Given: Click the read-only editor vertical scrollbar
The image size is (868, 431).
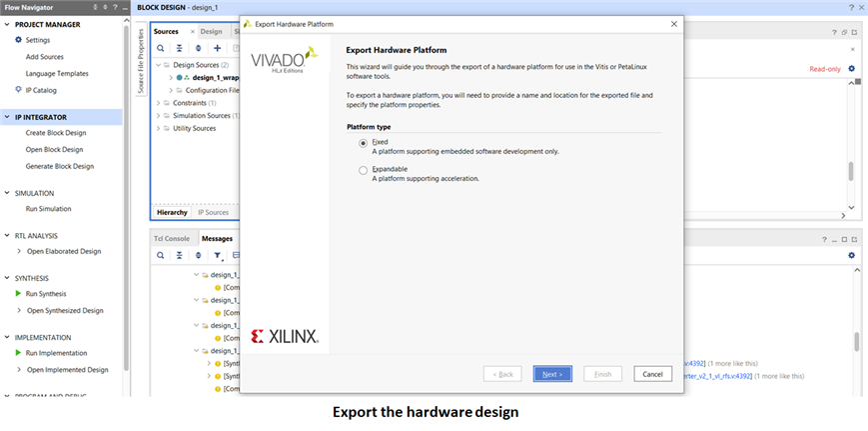Looking at the screenshot, I should (x=851, y=172).
